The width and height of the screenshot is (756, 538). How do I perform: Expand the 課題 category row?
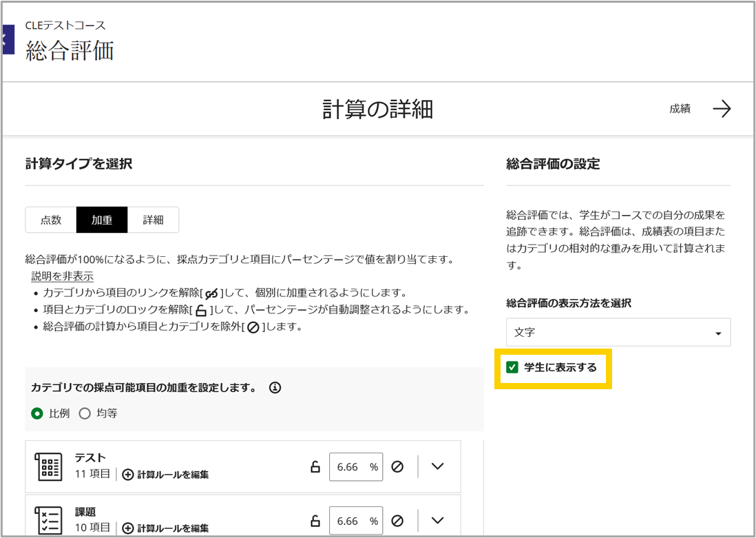(x=437, y=520)
